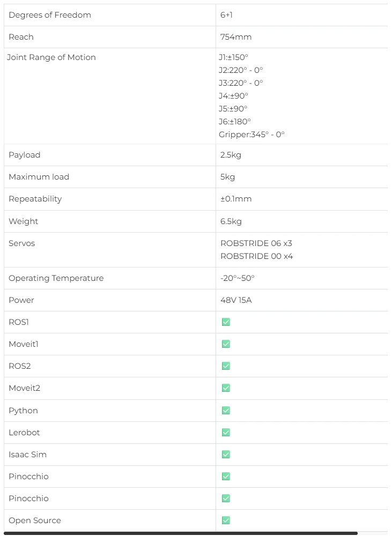Select the ROBSTRIDE 06 x3 servo entry
This screenshot has height=543, width=392.
256,243
